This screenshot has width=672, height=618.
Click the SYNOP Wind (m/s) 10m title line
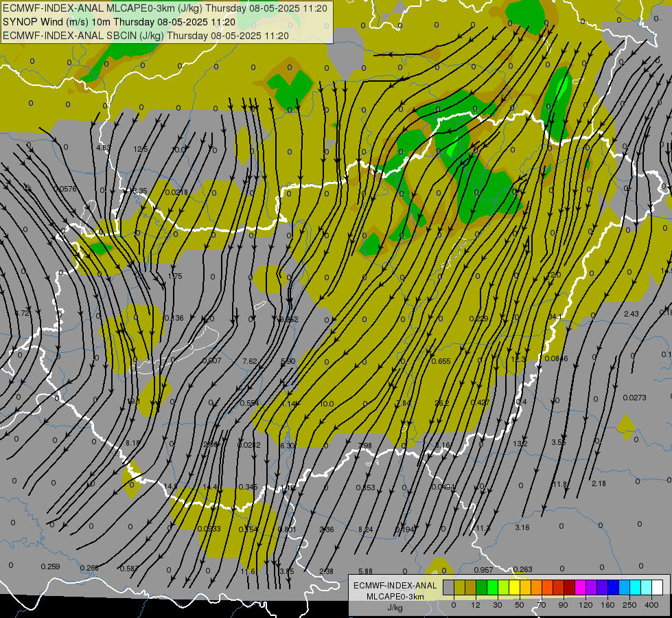(x=119, y=22)
